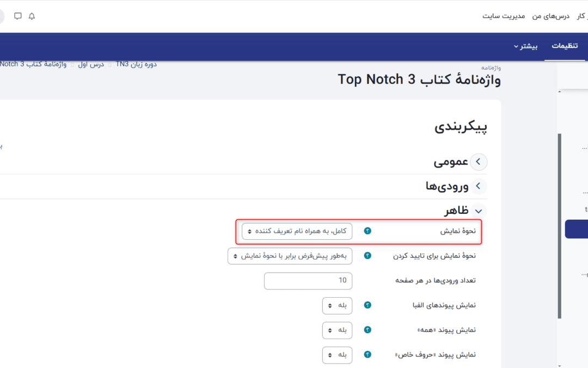The image size is (588, 368).
Task: Click help icon beside نحوهٔ نمایش برای تایید کردن
Action: [367, 256]
